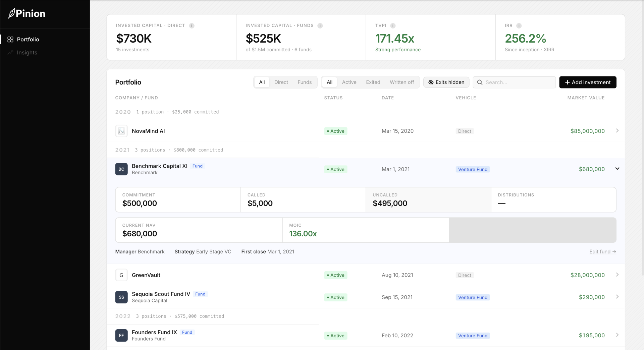Viewport: 644px width, 350px height.
Task: Filter by Active status
Action: click(349, 82)
